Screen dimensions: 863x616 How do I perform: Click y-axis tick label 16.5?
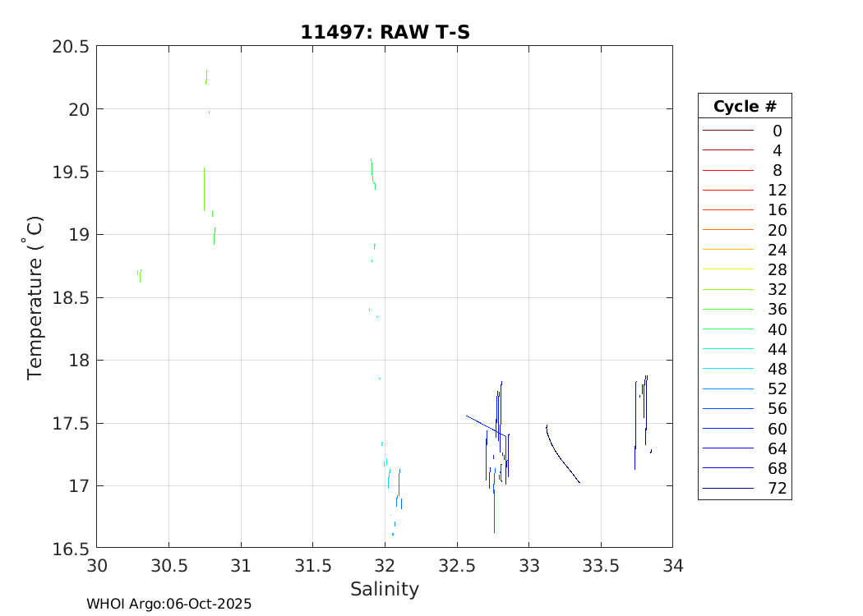coord(71,548)
